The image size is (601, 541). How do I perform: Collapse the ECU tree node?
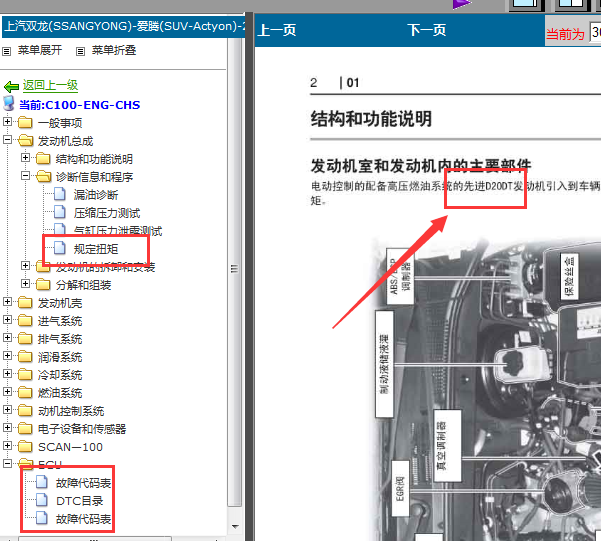[7, 463]
